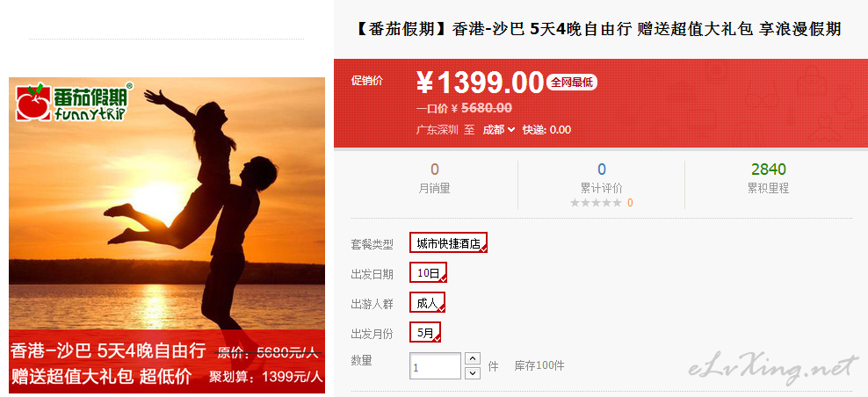
Task: Click the gray star rating icons
Action: pos(596,203)
